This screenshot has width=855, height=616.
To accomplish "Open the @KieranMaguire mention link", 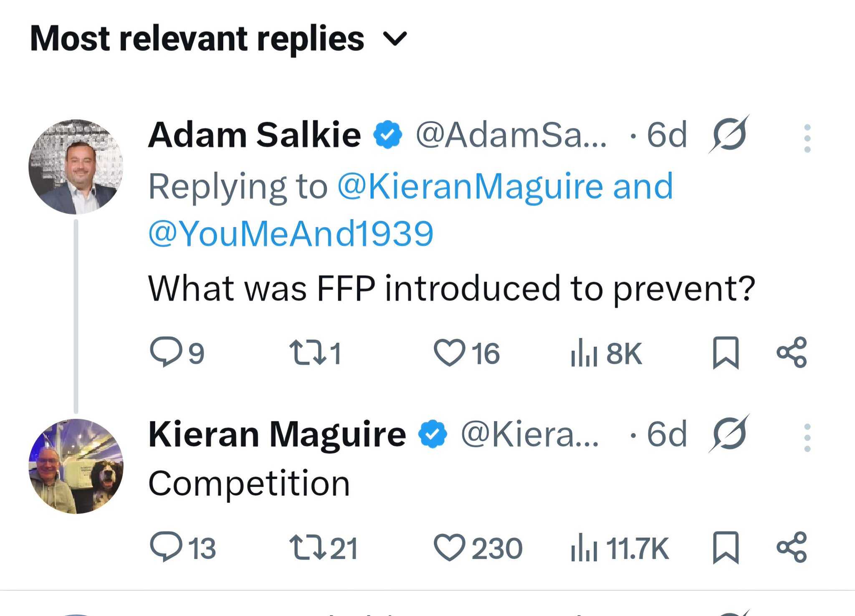I will [470, 186].
